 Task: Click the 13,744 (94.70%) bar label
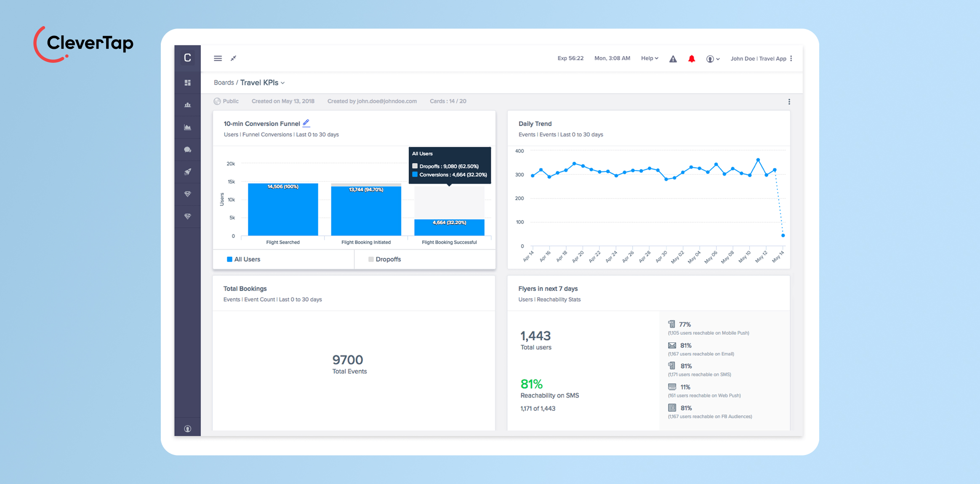pos(366,190)
